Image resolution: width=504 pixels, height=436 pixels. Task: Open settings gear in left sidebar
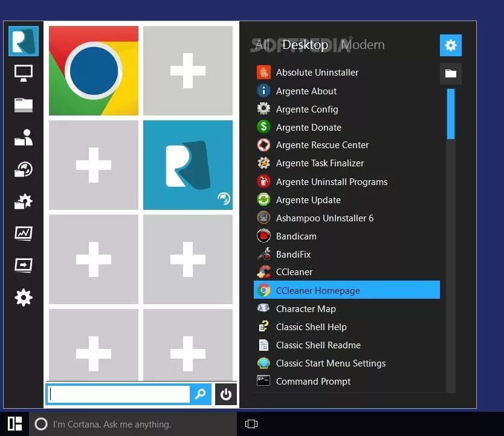24,298
